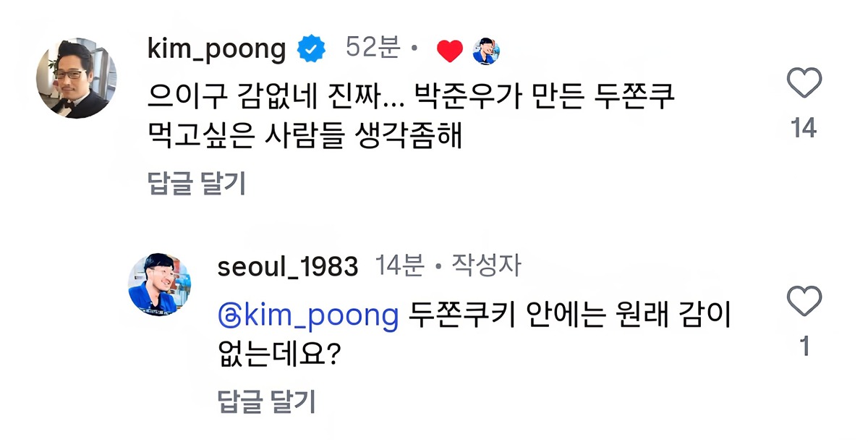The height and width of the screenshot is (442, 868).
Task: Like seoul_1983's reply with heart icon
Action: [804, 299]
